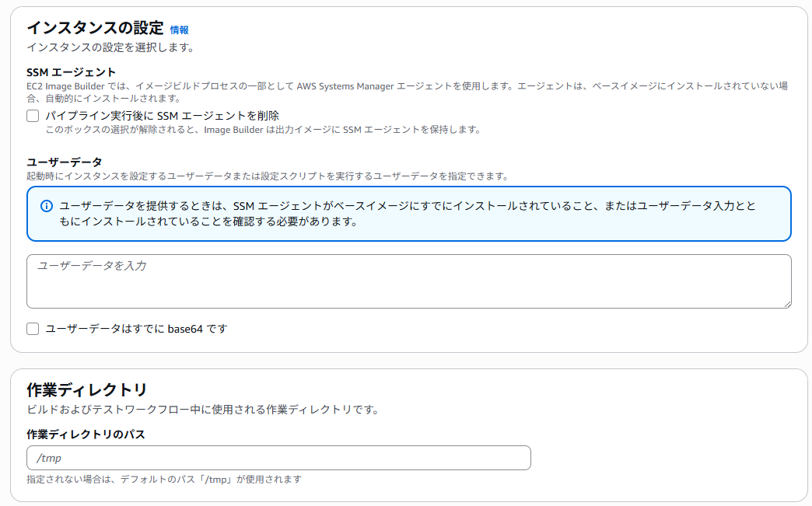Image resolution: width=812 pixels, height=506 pixels.
Task: Click the インスタンスの設定 heading
Action: point(96,27)
